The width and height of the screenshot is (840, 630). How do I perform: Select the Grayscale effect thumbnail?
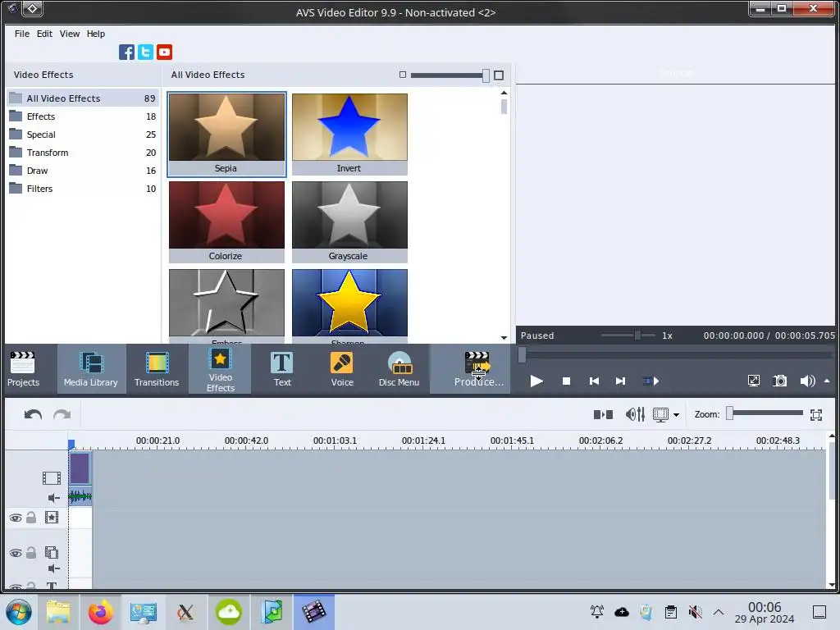coord(349,221)
